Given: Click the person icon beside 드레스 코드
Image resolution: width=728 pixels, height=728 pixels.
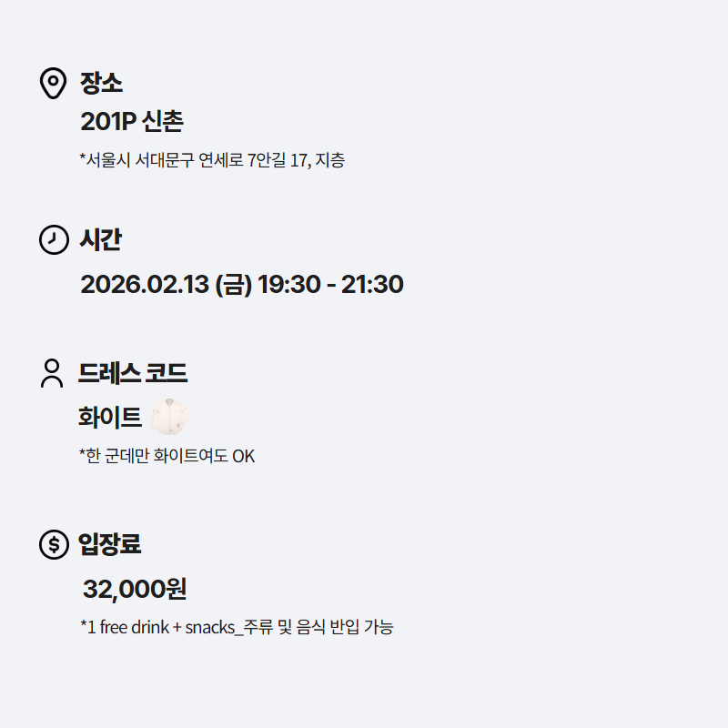Looking at the screenshot, I should (52, 373).
